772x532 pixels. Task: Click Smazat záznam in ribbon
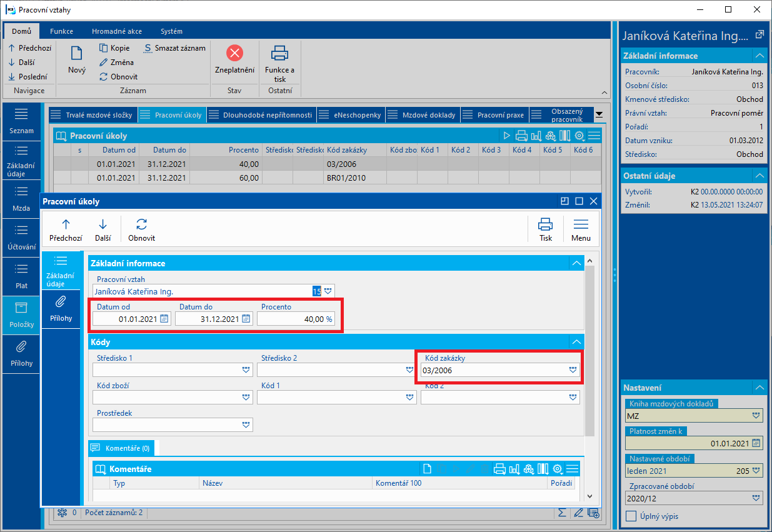[174, 48]
